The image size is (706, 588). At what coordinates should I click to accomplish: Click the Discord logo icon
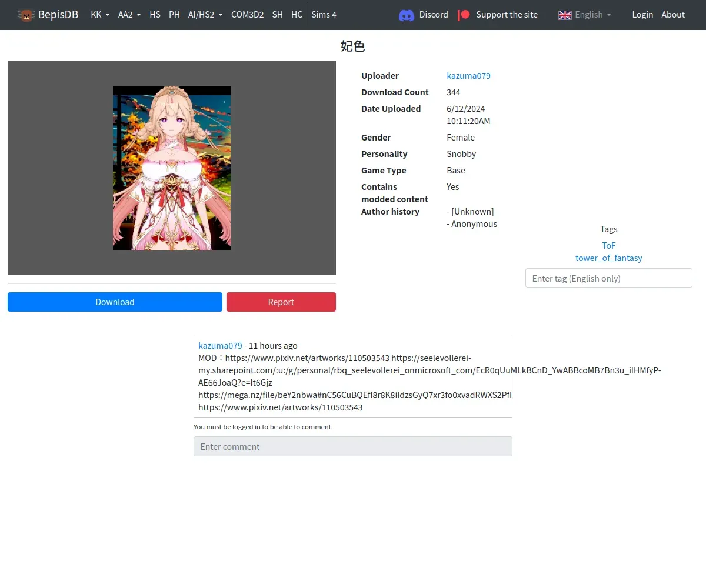pos(407,15)
